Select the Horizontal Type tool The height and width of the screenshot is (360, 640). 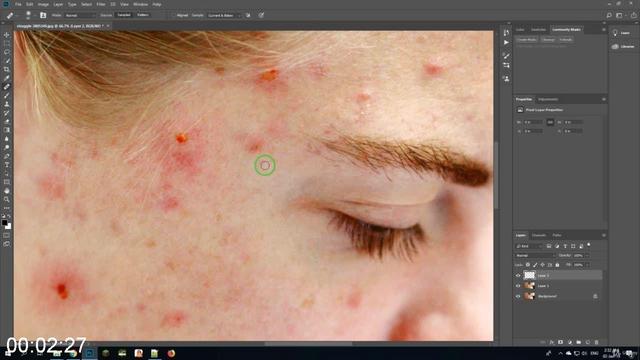point(7,164)
